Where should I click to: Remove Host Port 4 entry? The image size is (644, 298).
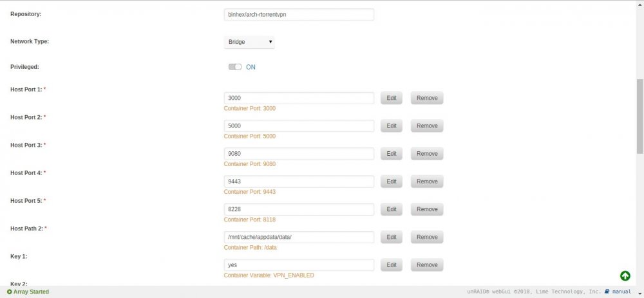tap(427, 182)
